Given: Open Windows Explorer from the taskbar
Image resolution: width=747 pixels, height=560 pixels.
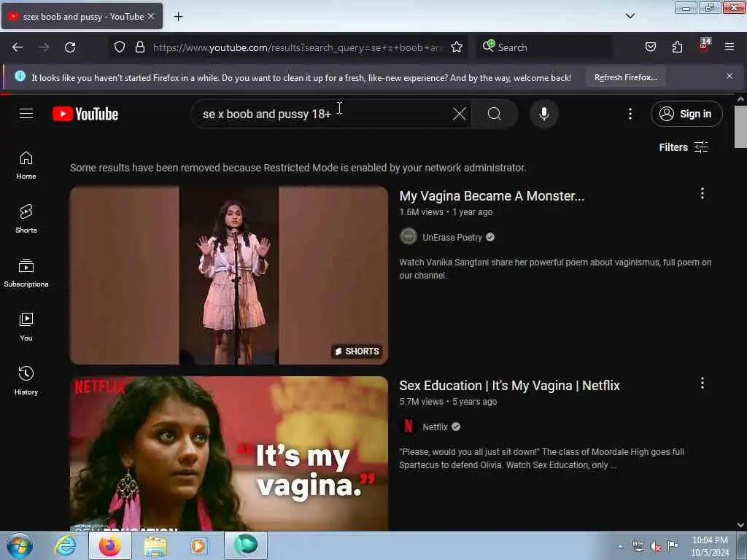Looking at the screenshot, I should coord(155,545).
